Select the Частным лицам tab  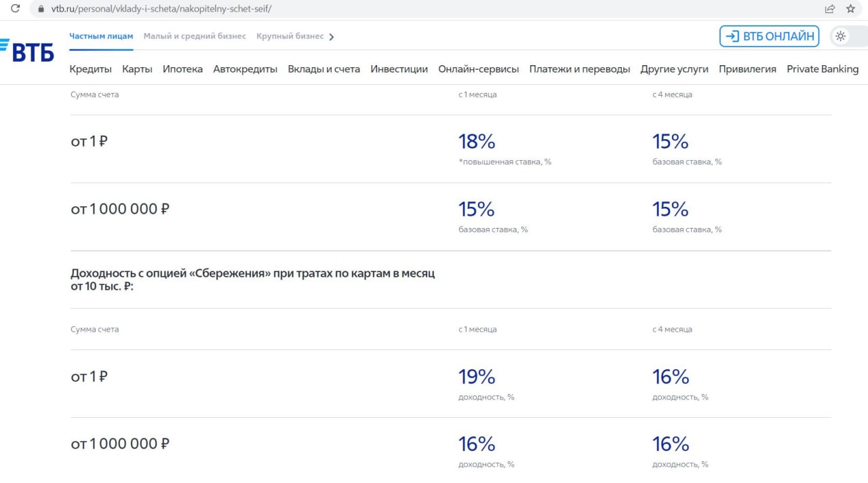click(x=101, y=37)
